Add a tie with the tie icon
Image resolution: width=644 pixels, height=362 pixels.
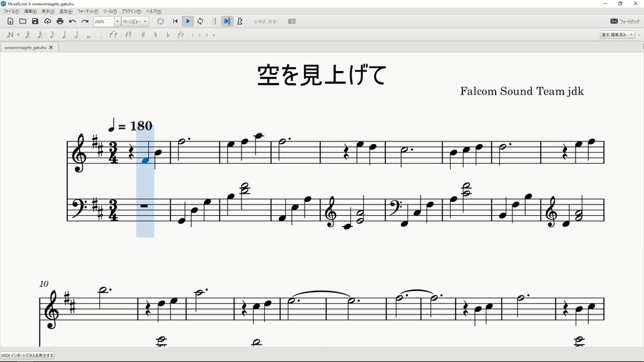(x=113, y=35)
